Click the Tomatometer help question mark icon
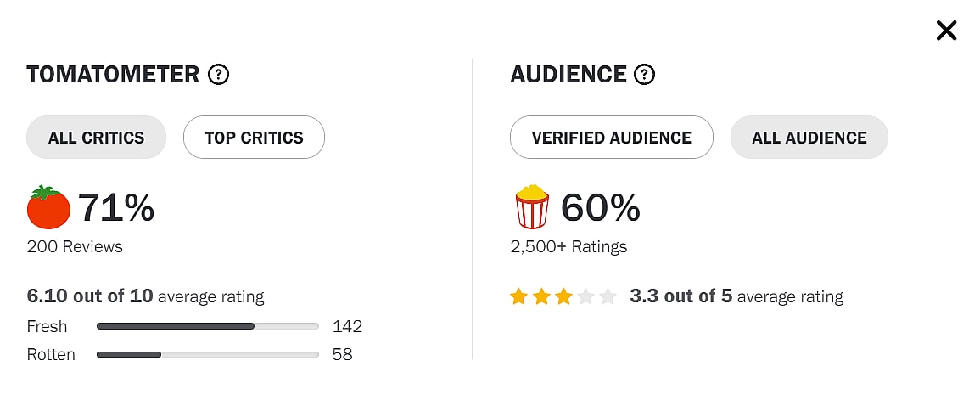980x400 pixels. (219, 75)
